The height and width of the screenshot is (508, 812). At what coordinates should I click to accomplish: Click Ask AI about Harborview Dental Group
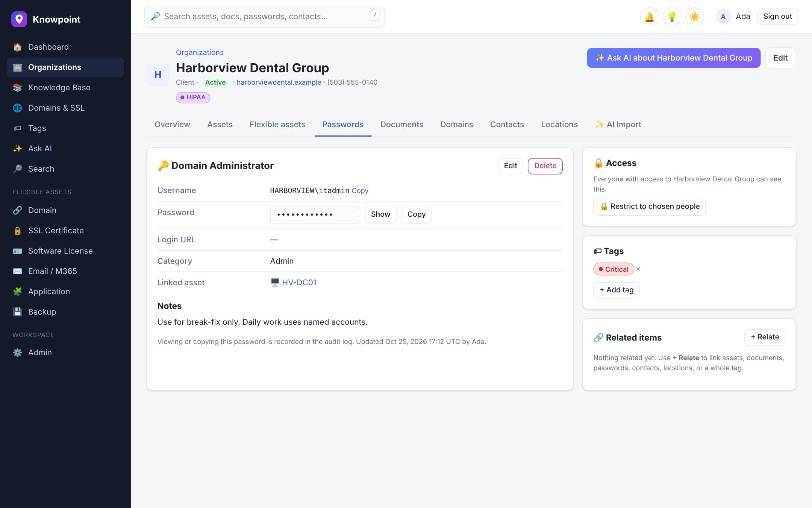point(674,58)
